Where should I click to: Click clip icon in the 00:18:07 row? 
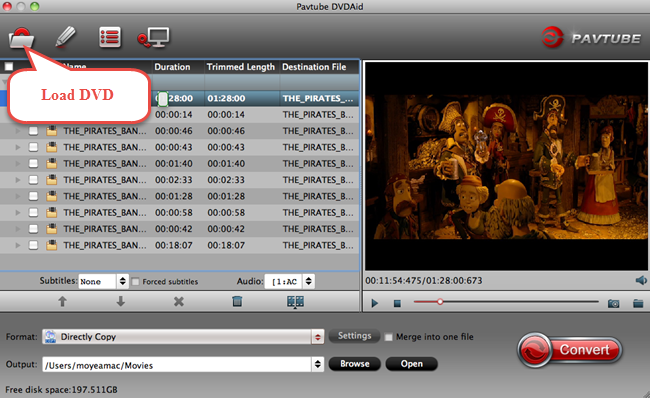tap(51, 245)
